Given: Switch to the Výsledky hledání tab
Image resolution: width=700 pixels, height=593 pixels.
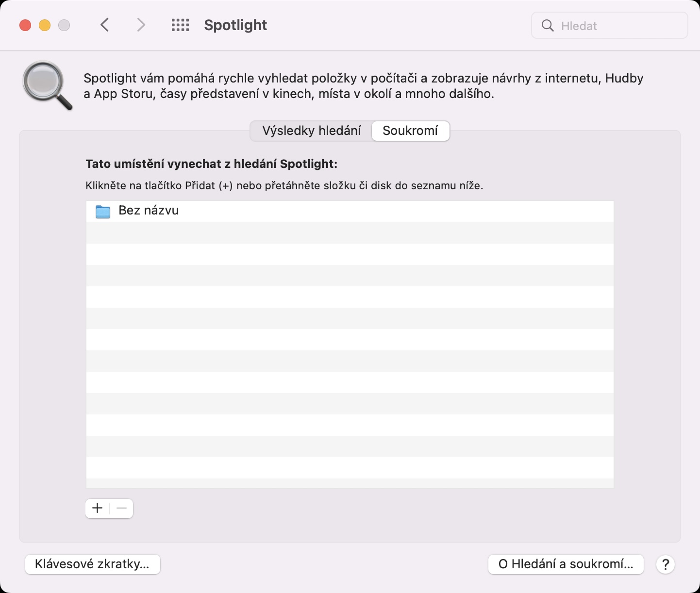Looking at the screenshot, I should click(311, 131).
